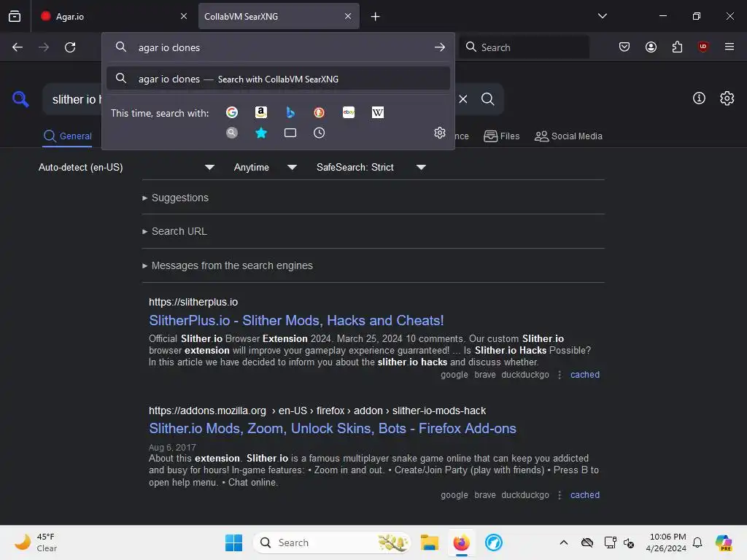The height and width of the screenshot is (560, 747).
Task: Click the Windows taskbar Search box
Action: click(332, 542)
